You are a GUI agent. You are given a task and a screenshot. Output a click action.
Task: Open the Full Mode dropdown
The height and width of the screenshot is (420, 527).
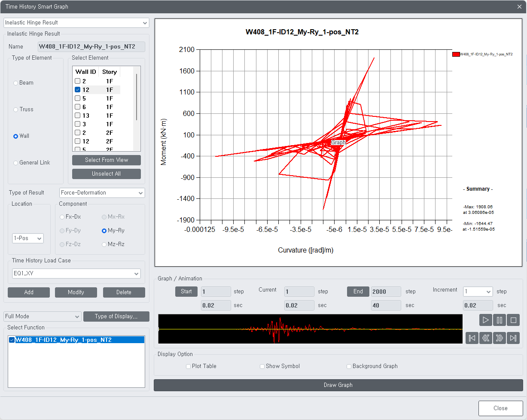42,317
